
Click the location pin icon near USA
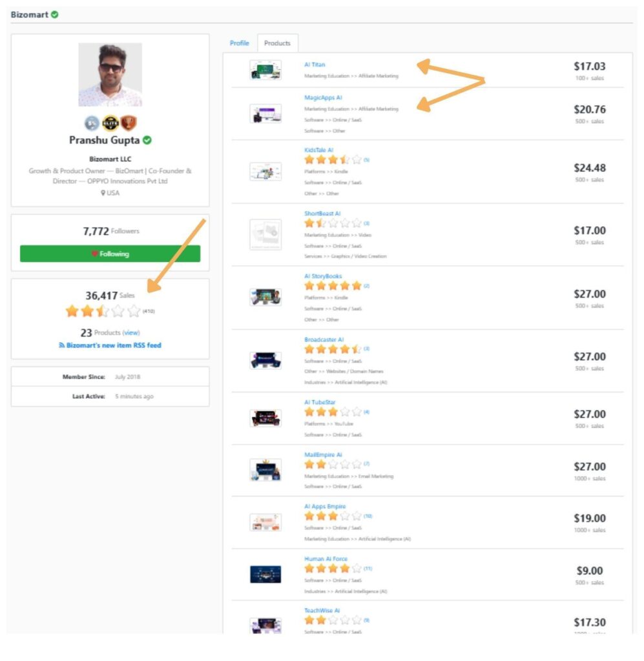[x=103, y=193]
